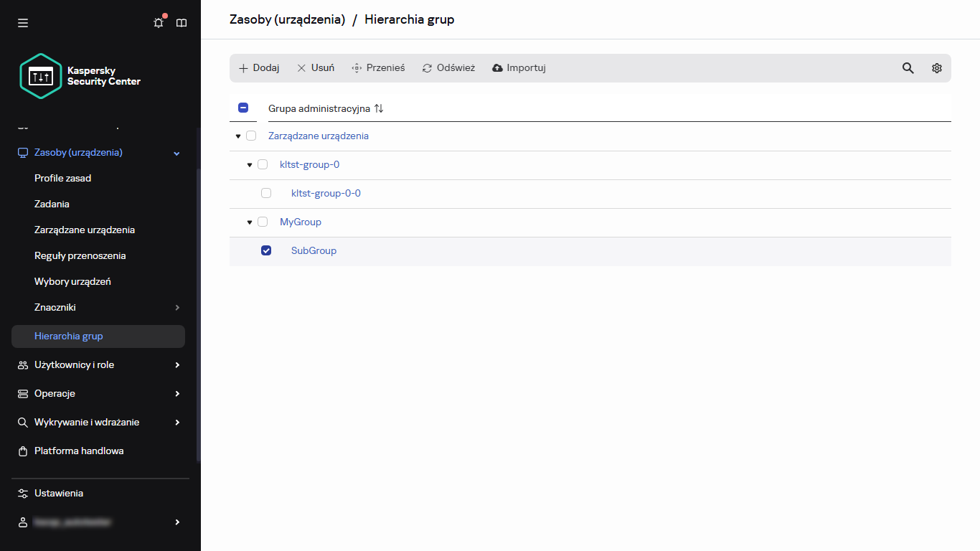Collapse the kltst-group-0 branch
The height and width of the screenshot is (551, 980).
pyautogui.click(x=248, y=164)
